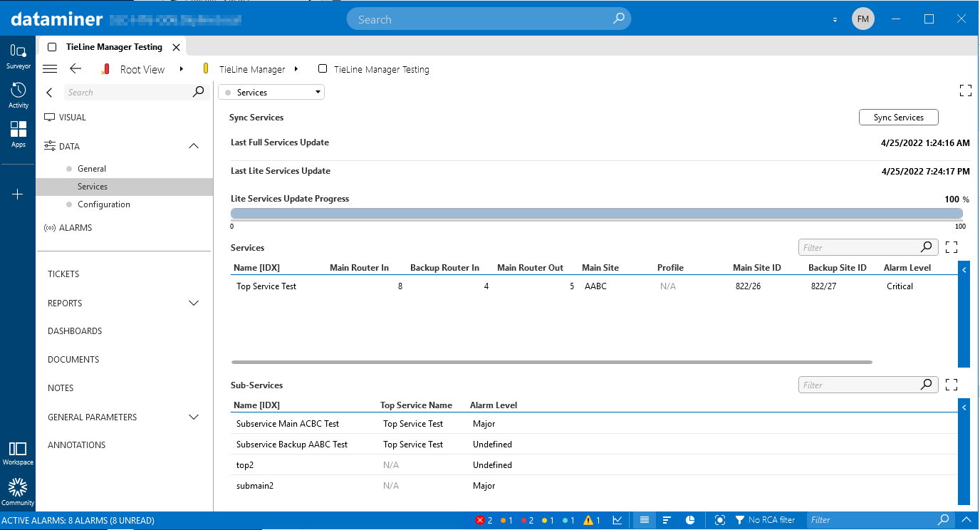Open the VISUAL section
Screen dimensions: 980x530
click(x=65, y=118)
